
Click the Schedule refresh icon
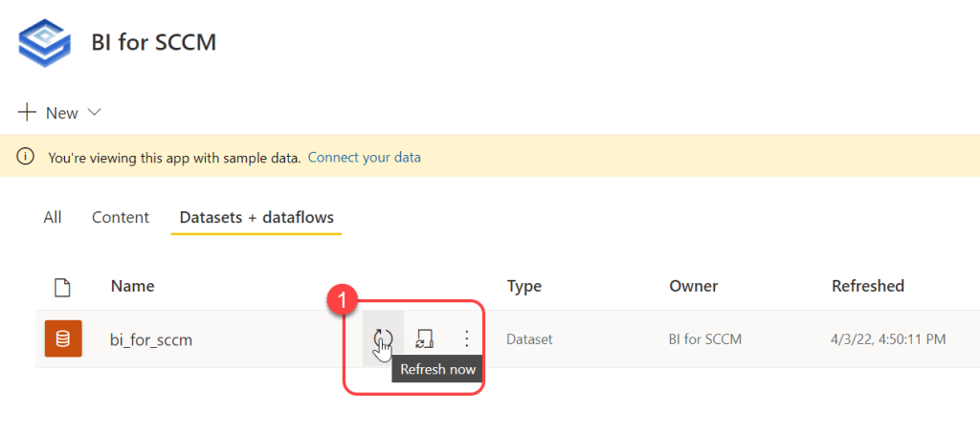click(425, 338)
